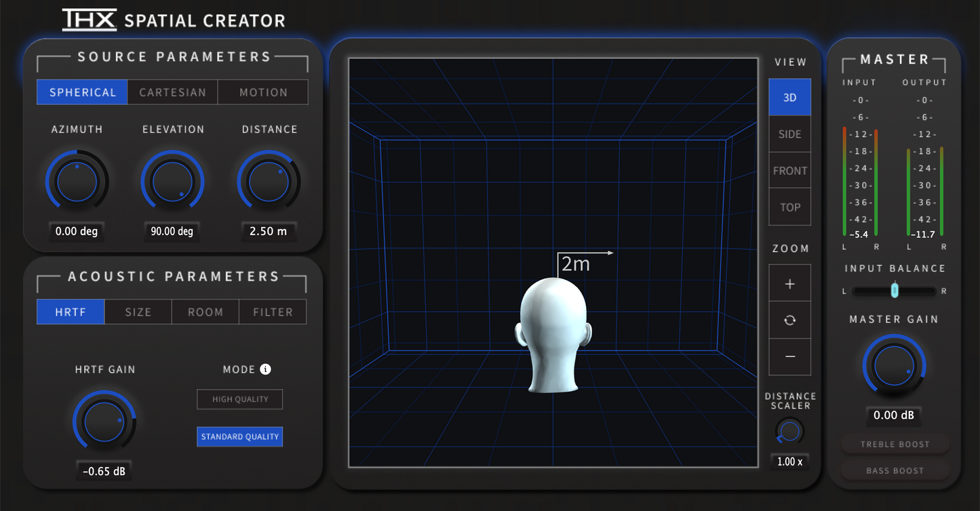The image size is (980, 511).
Task: Adjust the Azimuth knob
Action: click(x=76, y=180)
